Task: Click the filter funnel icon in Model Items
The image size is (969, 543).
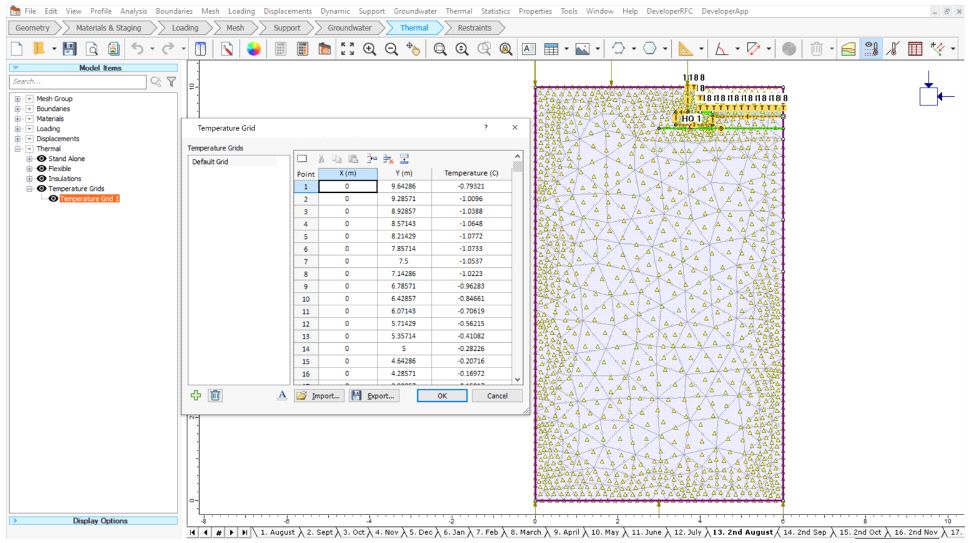Action: coord(171,82)
